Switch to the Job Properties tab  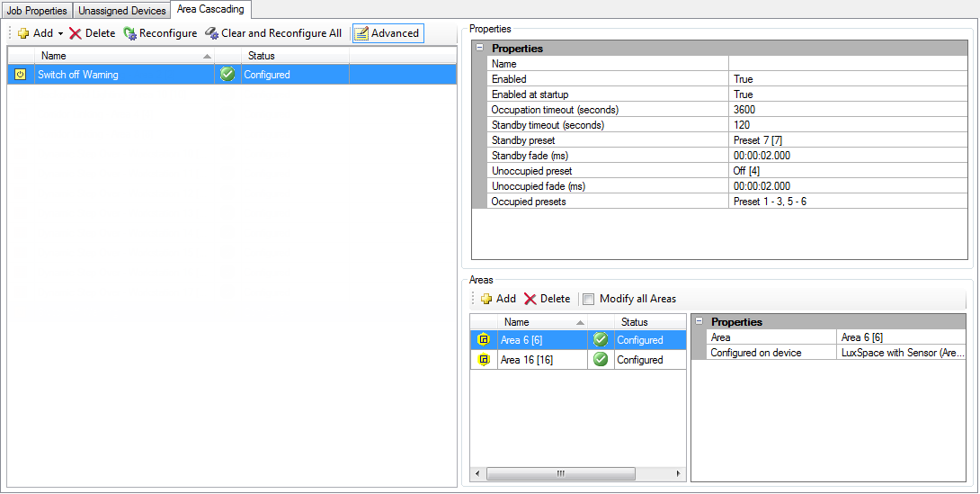(x=37, y=11)
